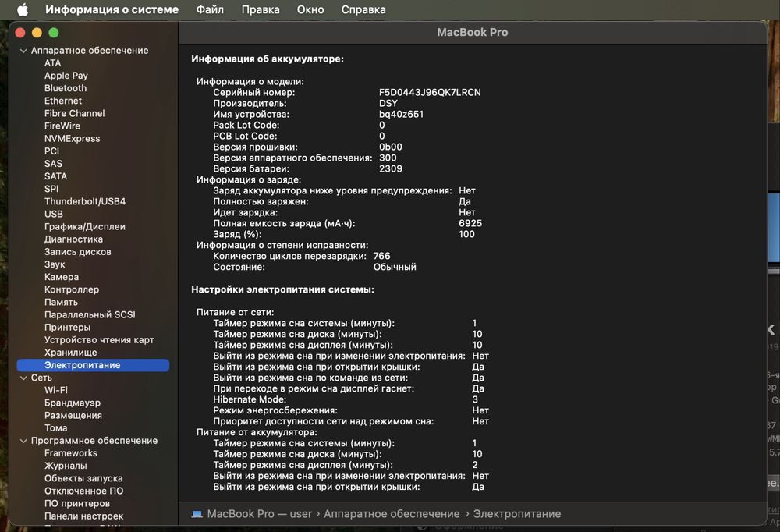Select Принтеры in the sidebar

(x=68, y=328)
